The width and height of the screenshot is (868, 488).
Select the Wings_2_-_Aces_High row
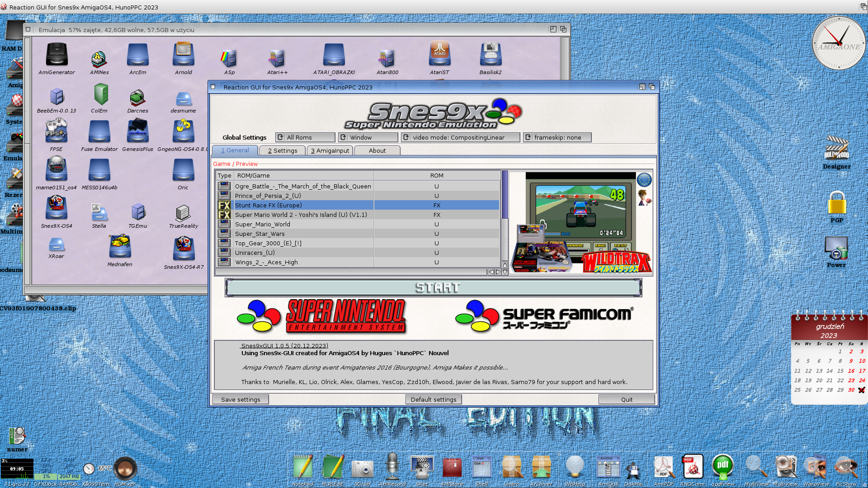358,262
